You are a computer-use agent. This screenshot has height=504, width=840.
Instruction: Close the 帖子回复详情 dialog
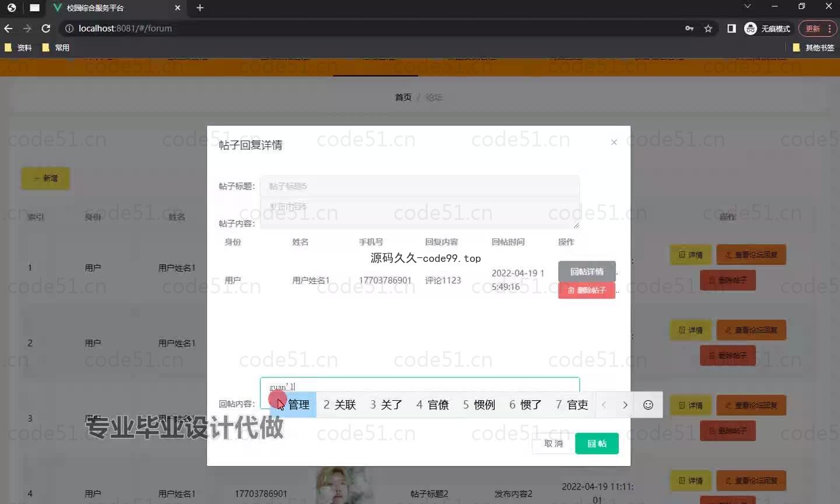click(x=614, y=142)
